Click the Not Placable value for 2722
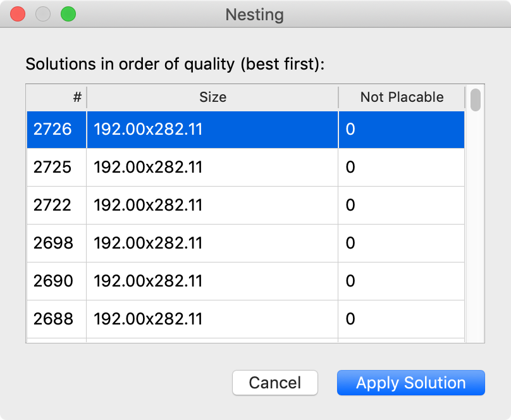This screenshot has height=420, width=511. [401, 206]
